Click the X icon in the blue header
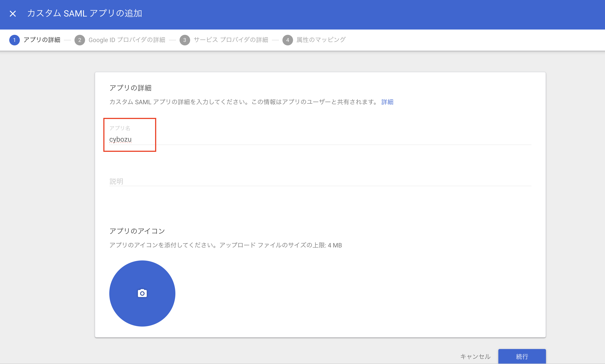Image resolution: width=605 pixels, height=364 pixels. pyautogui.click(x=13, y=13)
